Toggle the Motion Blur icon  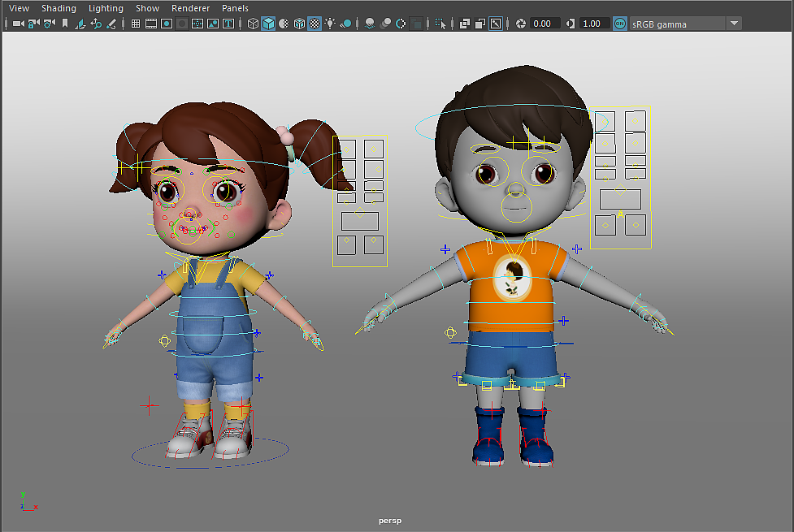click(x=385, y=24)
